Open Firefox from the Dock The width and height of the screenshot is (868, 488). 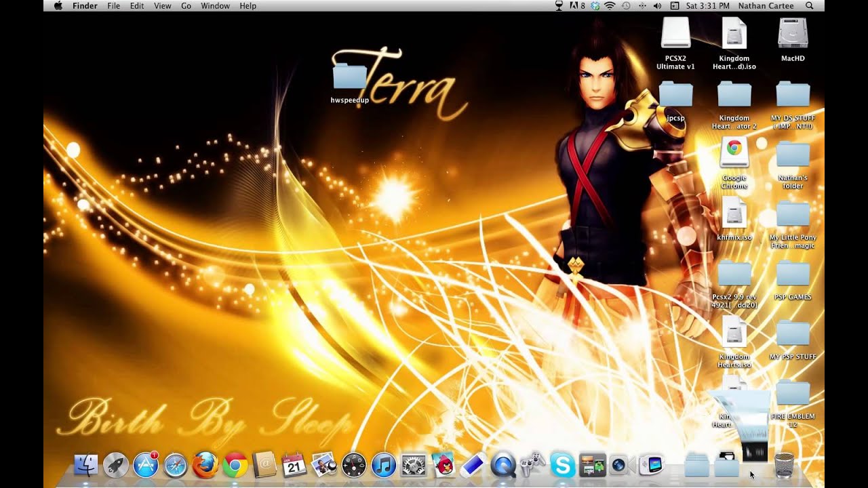click(x=205, y=465)
